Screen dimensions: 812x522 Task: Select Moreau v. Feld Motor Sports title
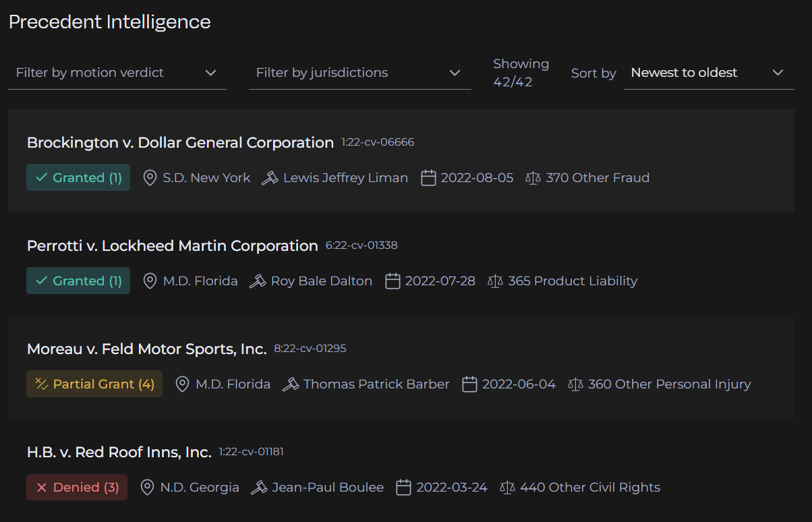(146, 349)
